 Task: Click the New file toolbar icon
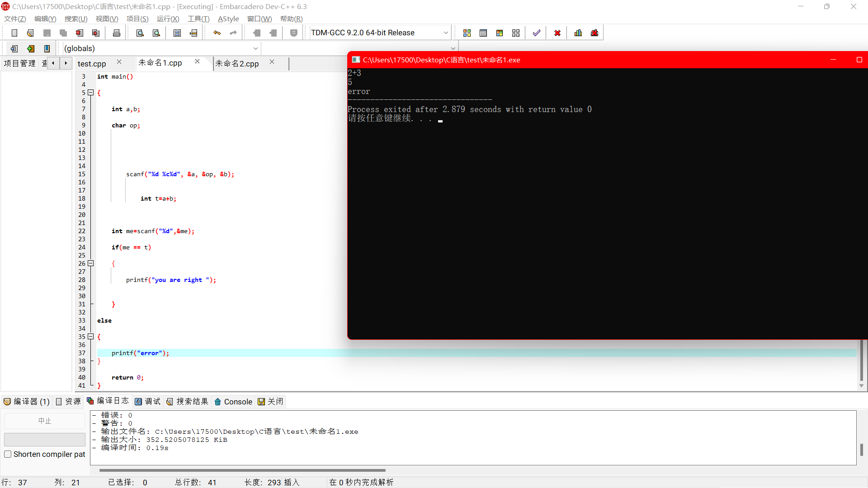[x=14, y=33]
